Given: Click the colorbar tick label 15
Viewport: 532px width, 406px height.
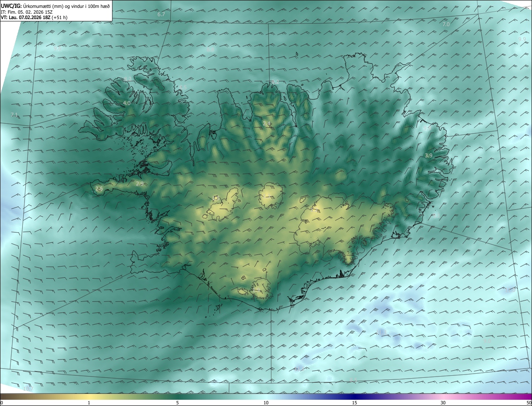Looking at the screenshot, I should (355, 403).
